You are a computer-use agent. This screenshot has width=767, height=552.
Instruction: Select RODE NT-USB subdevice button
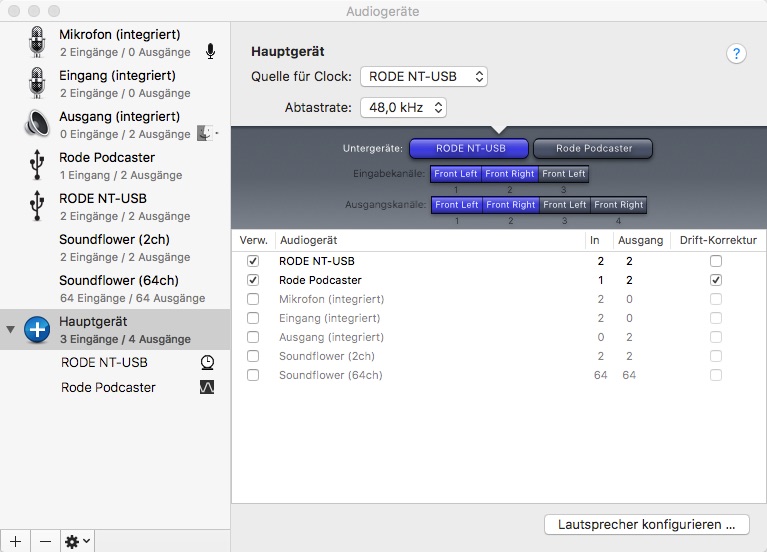pyautogui.click(x=469, y=148)
